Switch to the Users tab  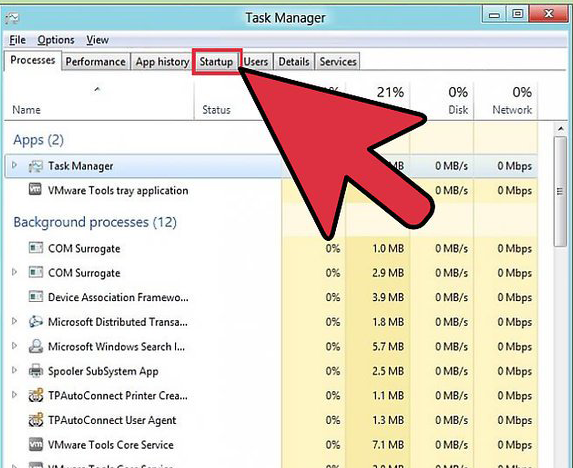click(256, 62)
